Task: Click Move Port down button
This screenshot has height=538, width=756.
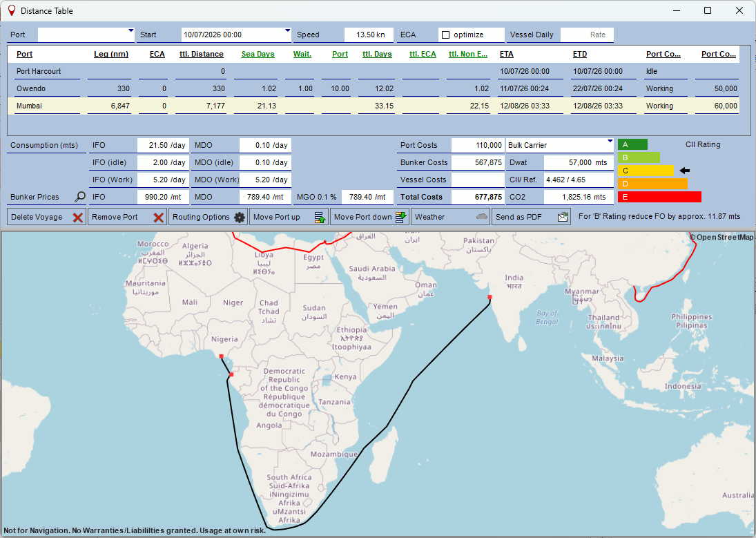Action: click(370, 217)
